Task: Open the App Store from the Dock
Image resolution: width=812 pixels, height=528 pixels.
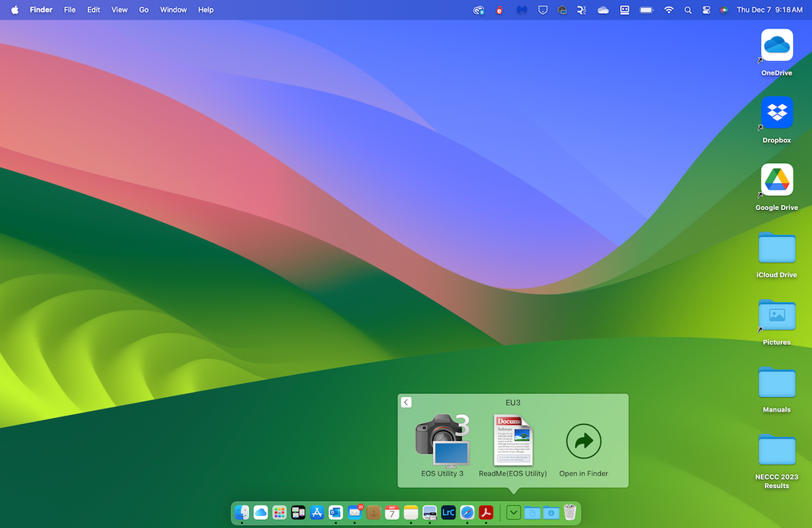Action: [x=317, y=513]
